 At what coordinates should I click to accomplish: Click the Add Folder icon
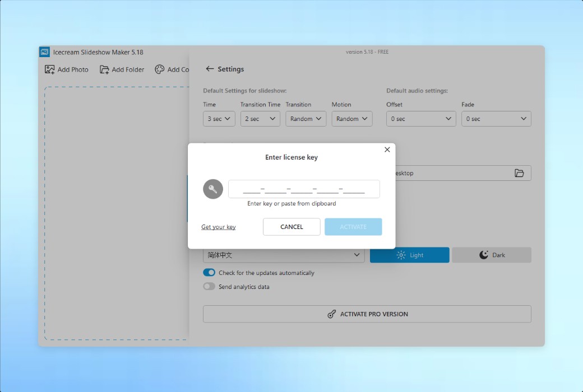(x=104, y=69)
